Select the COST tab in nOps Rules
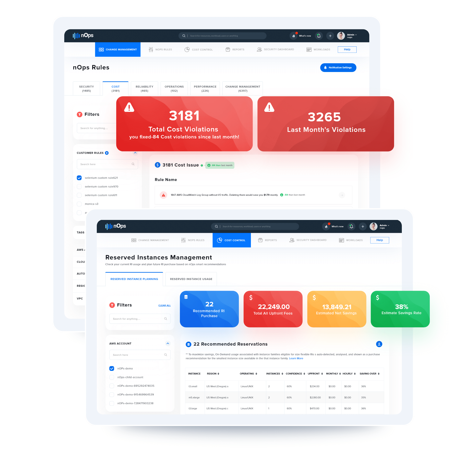Screen dimensions: 476x449 coord(116,88)
